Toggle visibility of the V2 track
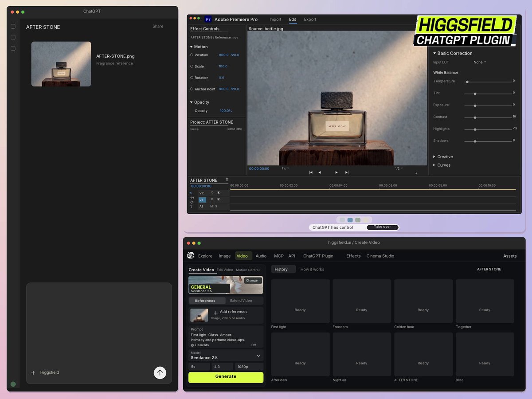The height and width of the screenshot is (399, 532). [x=219, y=192]
